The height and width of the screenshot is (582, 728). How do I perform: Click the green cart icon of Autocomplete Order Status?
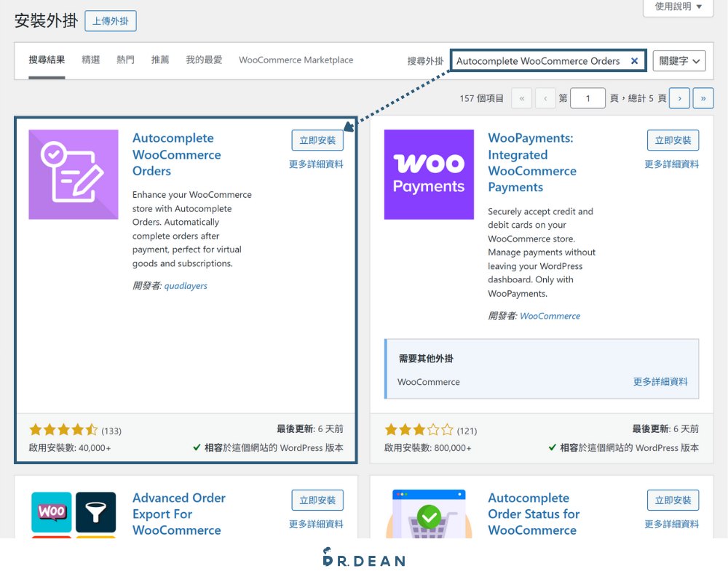point(429,518)
